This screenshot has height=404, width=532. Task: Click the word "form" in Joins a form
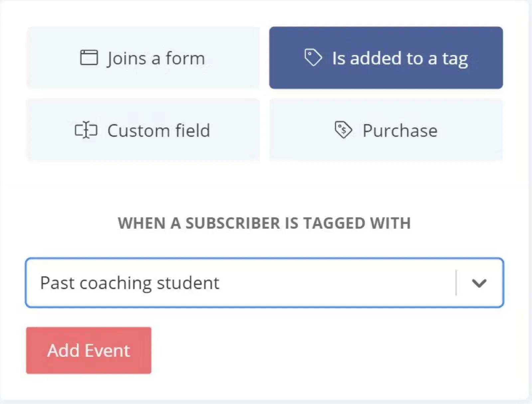tap(185, 58)
